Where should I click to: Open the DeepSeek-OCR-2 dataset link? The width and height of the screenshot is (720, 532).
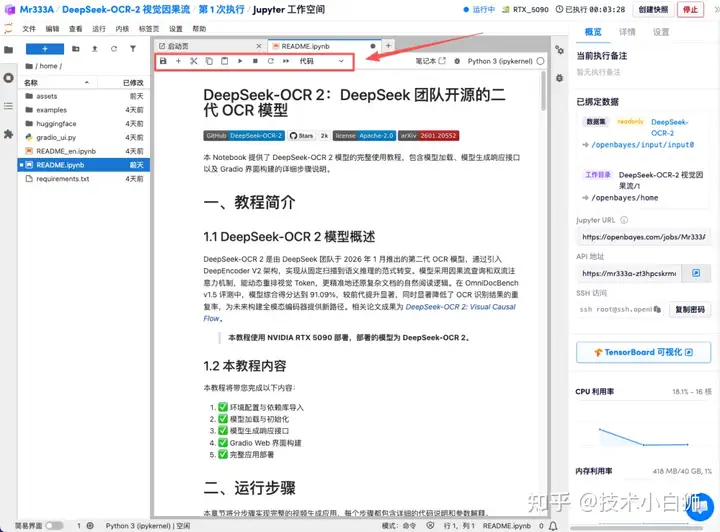pos(669,127)
